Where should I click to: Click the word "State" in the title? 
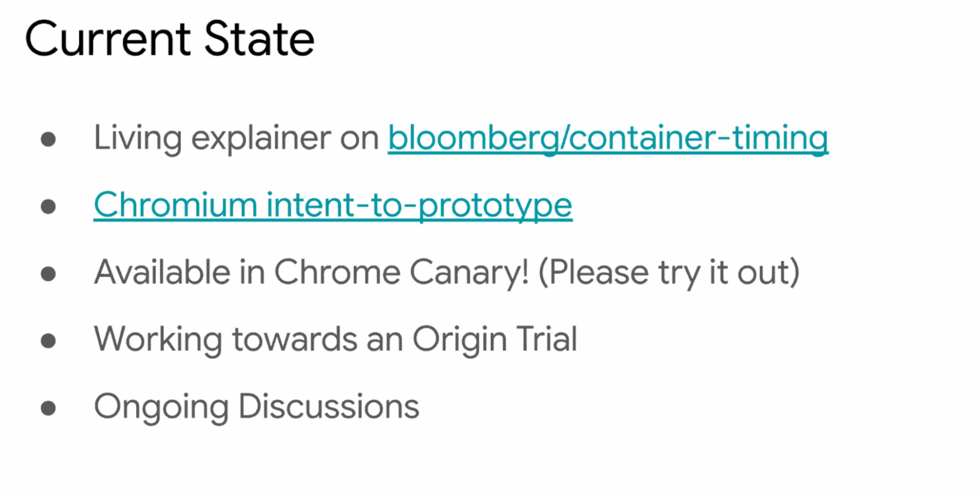pyautogui.click(x=259, y=39)
